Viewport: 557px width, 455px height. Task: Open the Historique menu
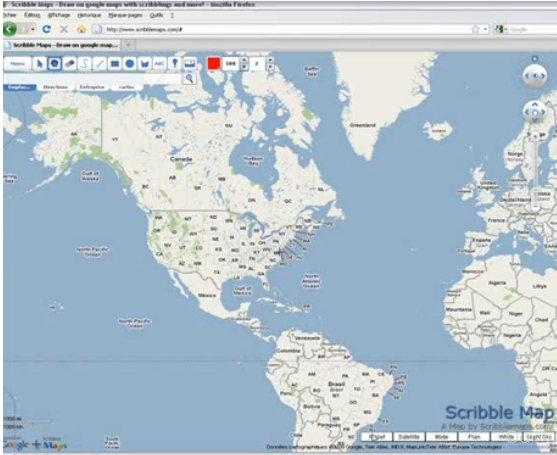coord(89,15)
